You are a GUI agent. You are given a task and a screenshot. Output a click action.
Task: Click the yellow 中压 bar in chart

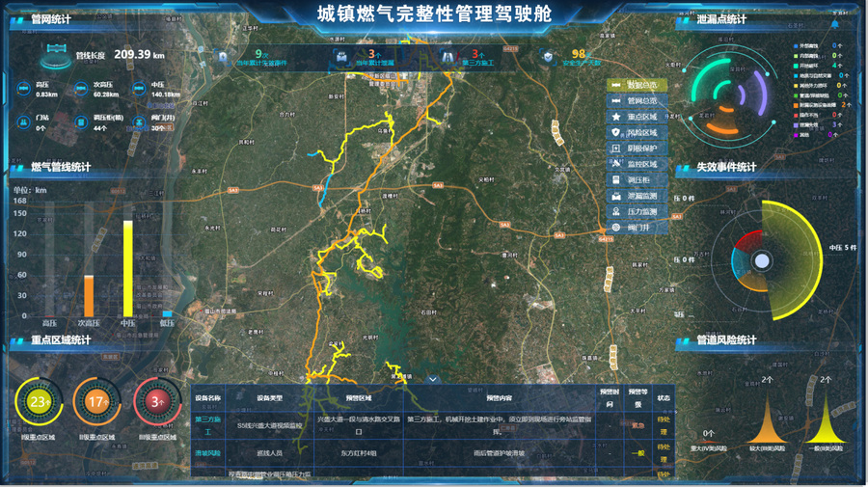127,268
